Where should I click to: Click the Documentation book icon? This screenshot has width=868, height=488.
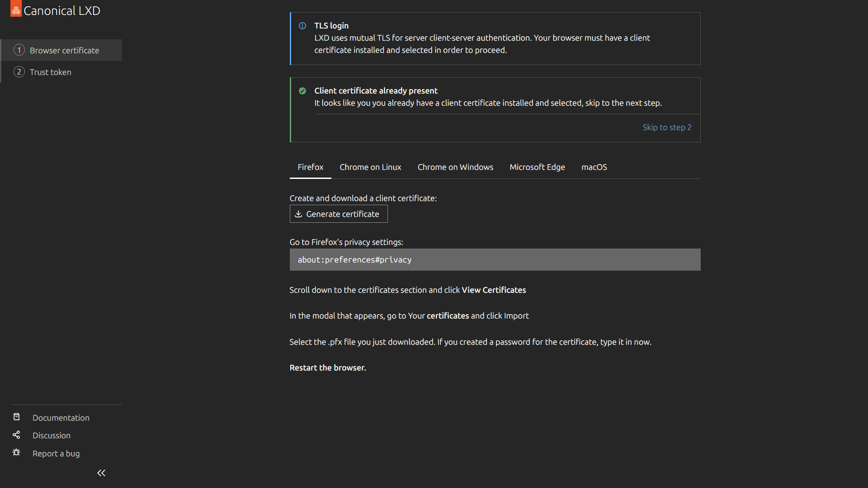16,417
